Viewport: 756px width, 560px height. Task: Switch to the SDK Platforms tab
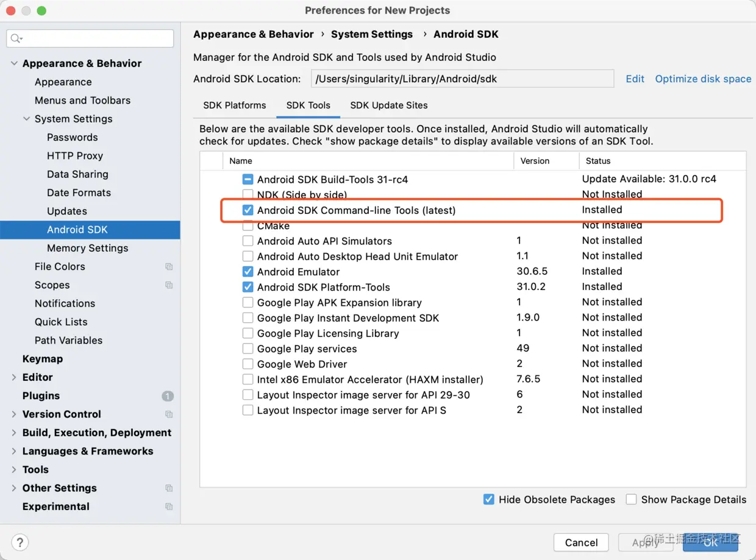(234, 105)
